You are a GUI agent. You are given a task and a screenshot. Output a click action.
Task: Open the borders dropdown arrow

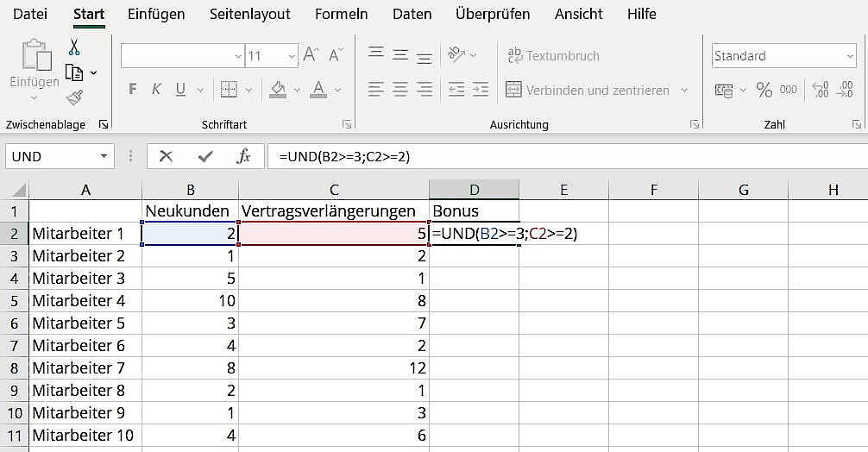pos(249,90)
